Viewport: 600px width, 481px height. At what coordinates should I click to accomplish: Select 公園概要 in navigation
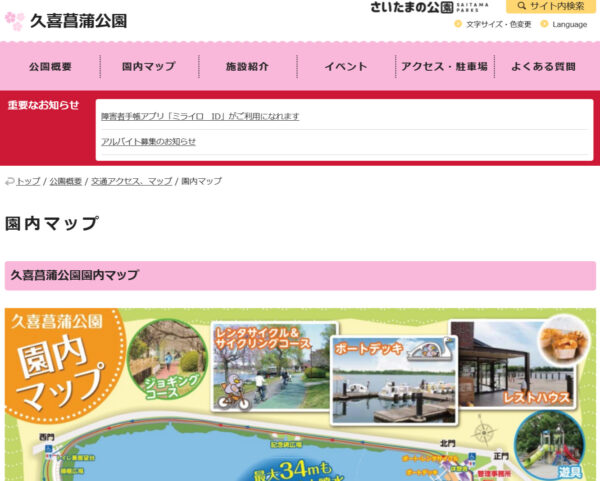(51, 67)
